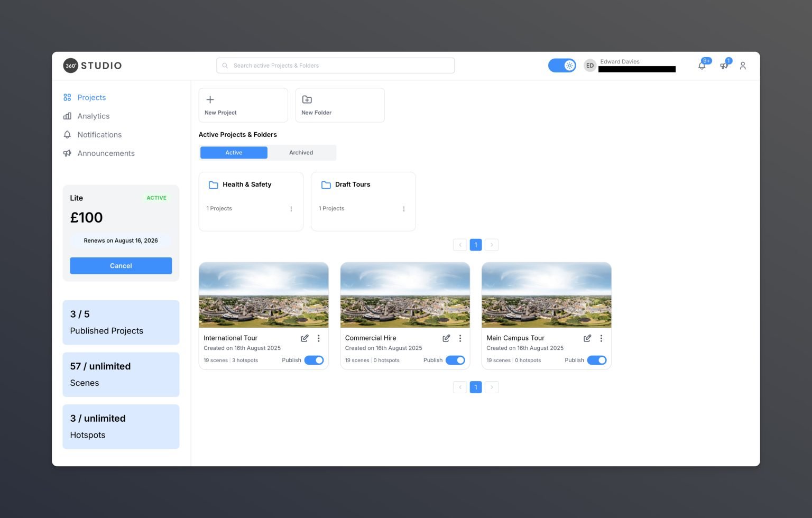Viewport: 812px width, 518px height.
Task: Click the New Folder icon
Action: (x=307, y=100)
